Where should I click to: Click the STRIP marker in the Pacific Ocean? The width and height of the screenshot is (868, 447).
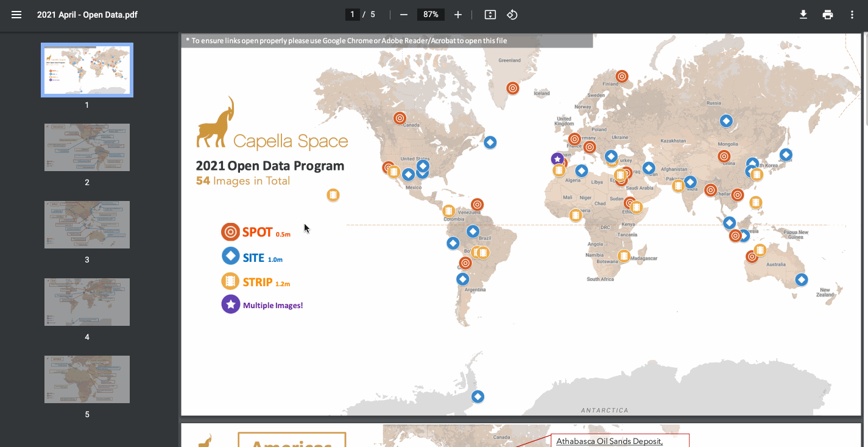(333, 195)
